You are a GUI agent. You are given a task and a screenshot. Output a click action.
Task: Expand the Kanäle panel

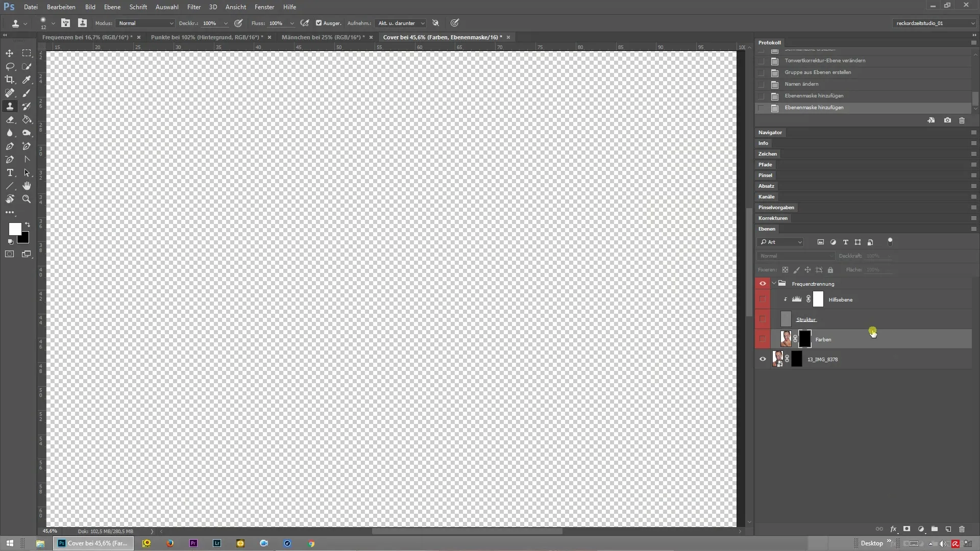pyautogui.click(x=766, y=197)
